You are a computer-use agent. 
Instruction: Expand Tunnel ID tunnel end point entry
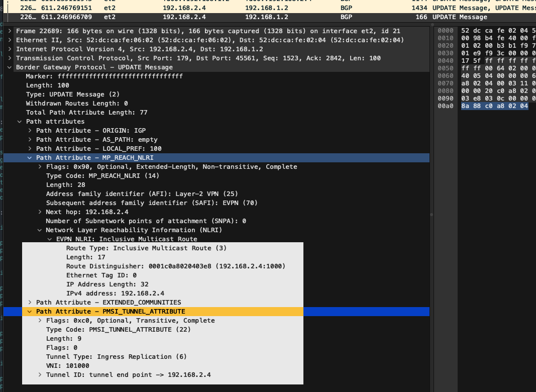[40, 375]
